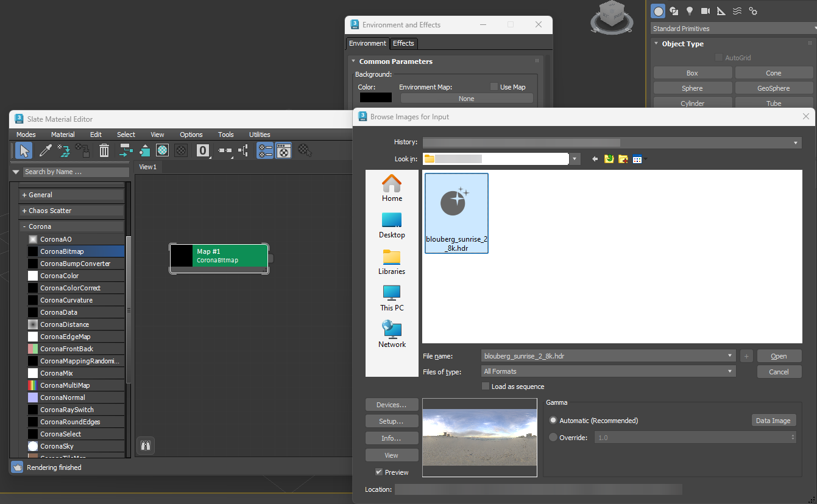
Task: Expand the Chaos Scatter group
Action: click(x=72, y=211)
